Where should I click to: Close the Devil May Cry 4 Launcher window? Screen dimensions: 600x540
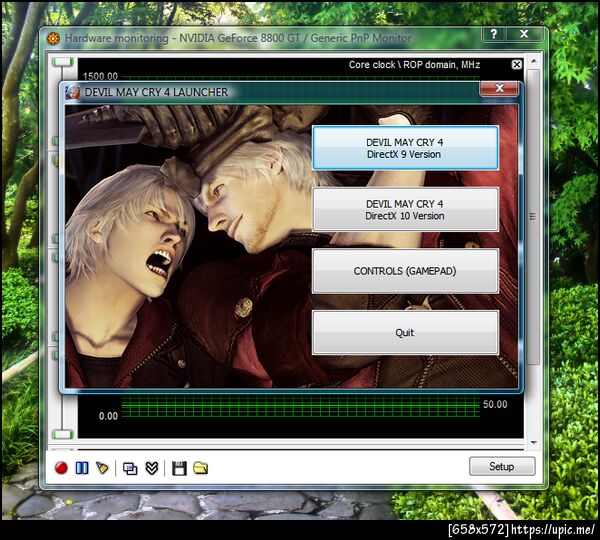499,88
